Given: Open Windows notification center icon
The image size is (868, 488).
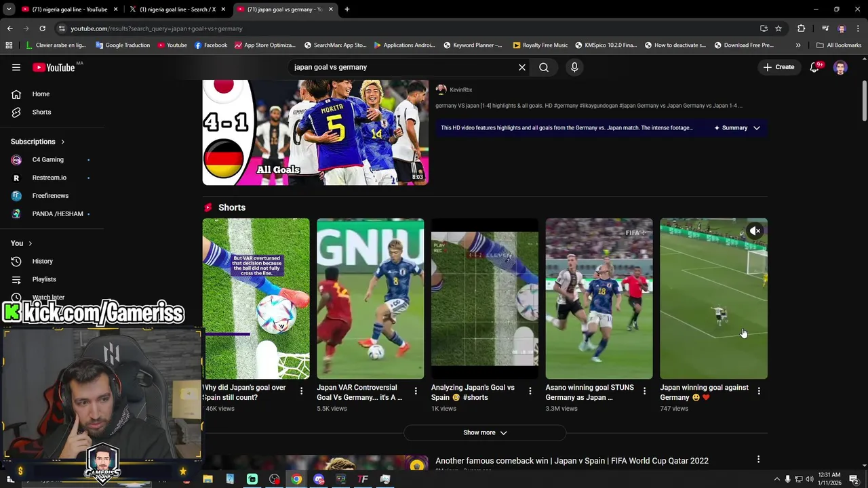Looking at the screenshot, I should pyautogui.click(x=854, y=479).
